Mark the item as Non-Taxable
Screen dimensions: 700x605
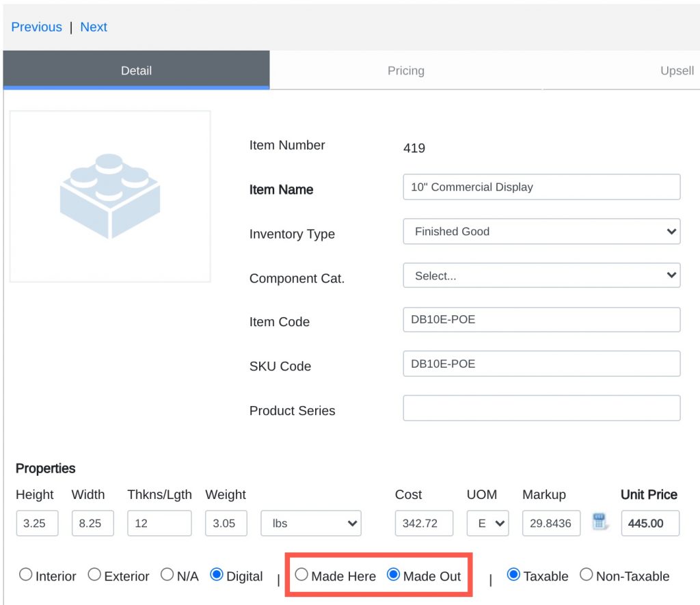(586, 575)
